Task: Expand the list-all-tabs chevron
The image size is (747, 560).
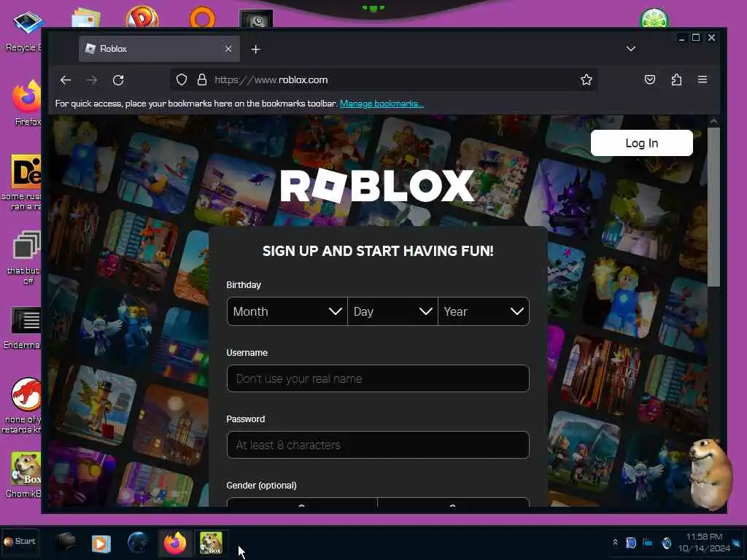Action: (x=631, y=49)
